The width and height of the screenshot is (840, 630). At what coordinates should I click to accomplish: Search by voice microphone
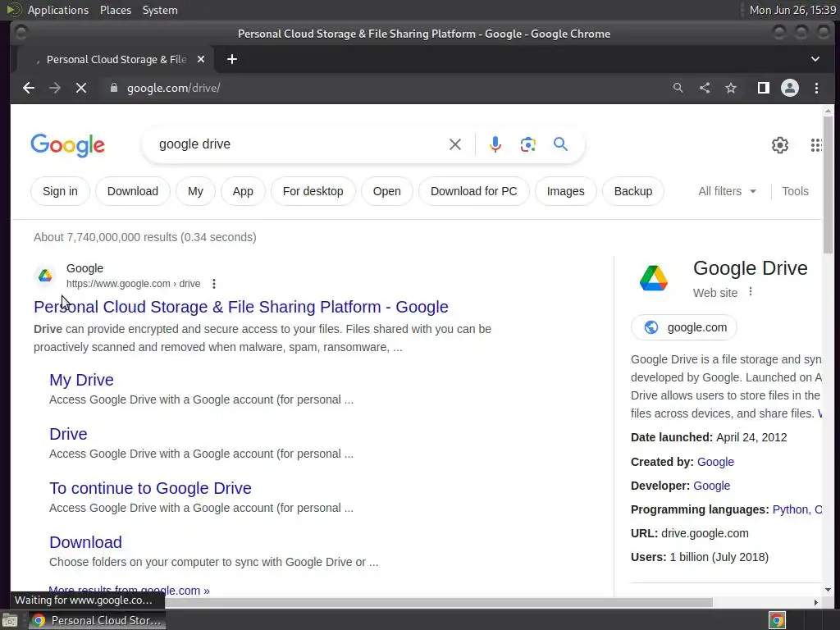495,144
